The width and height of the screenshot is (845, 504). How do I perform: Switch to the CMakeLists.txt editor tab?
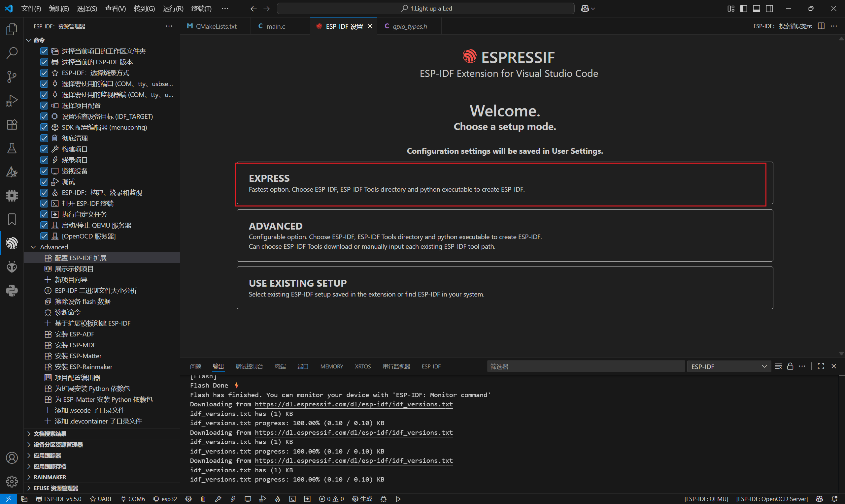216,26
